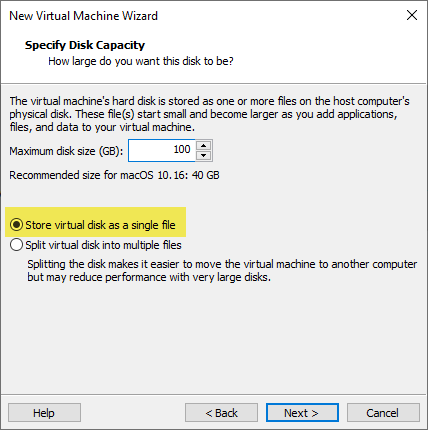Click the 'Maximum disk size (GB):' label
428x430 pixels.
tap(66, 151)
